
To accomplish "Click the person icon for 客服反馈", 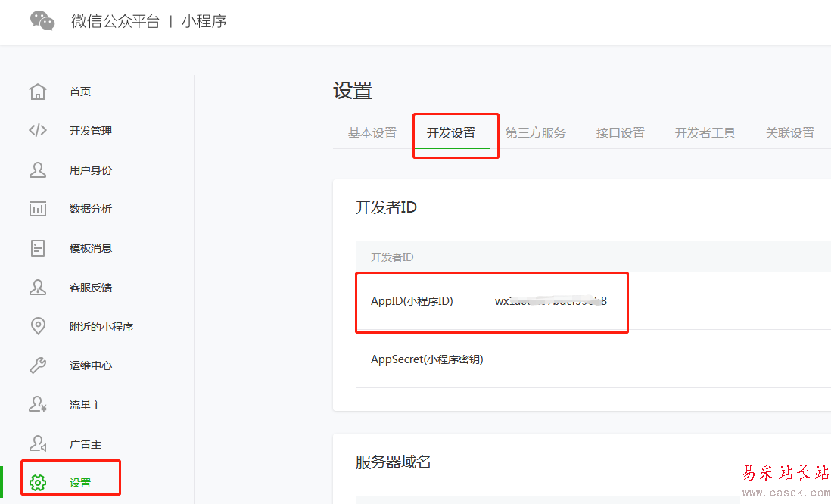I will click(38, 288).
